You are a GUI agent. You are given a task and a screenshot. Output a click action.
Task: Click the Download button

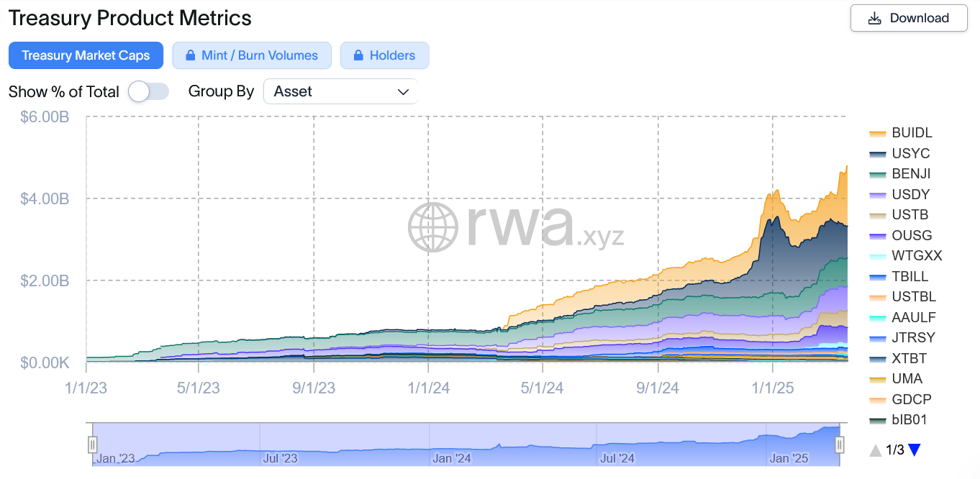(909, 18)
